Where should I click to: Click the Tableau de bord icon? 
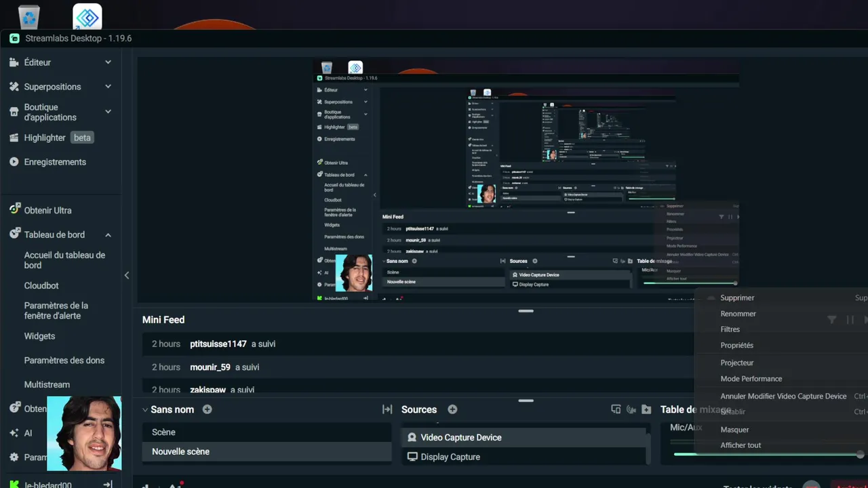[x=14, y=235]
